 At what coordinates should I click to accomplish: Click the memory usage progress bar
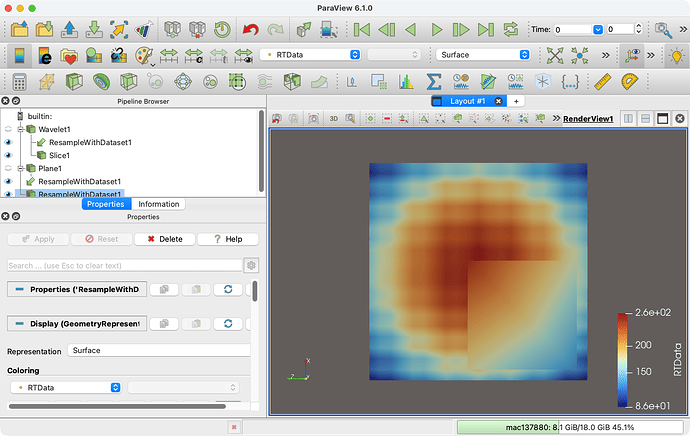click(x=570, y=427)
